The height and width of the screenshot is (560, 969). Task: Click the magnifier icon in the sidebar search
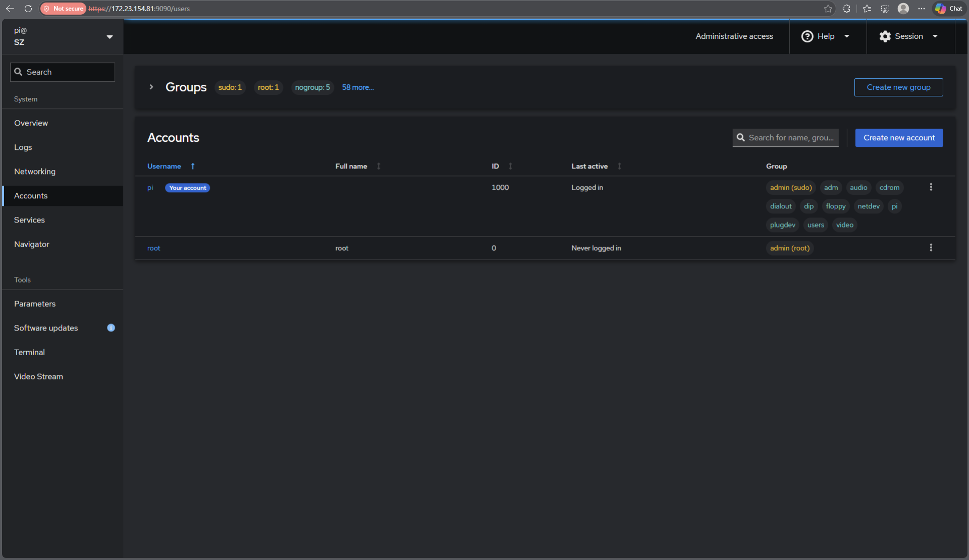(x=19, y=72)
